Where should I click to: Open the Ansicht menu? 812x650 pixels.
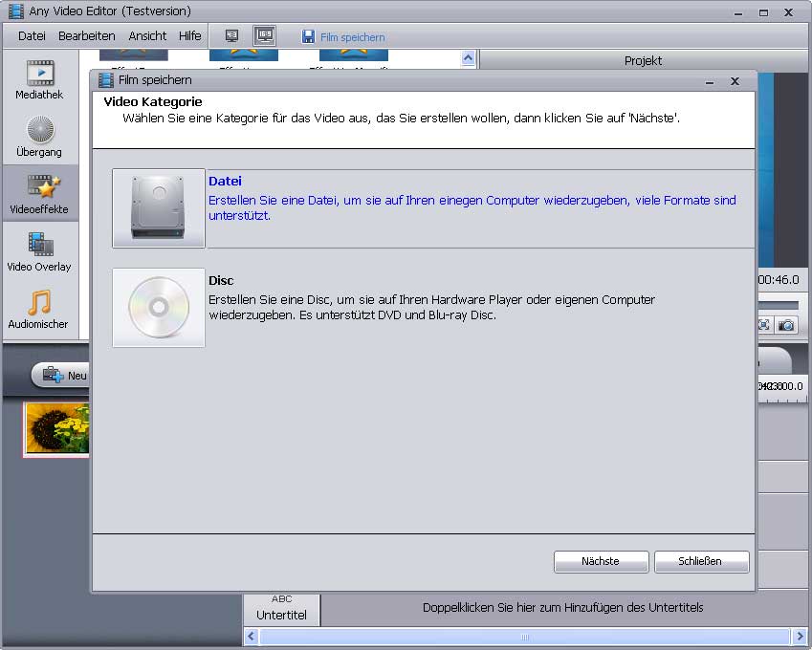(x=147, y=35)
